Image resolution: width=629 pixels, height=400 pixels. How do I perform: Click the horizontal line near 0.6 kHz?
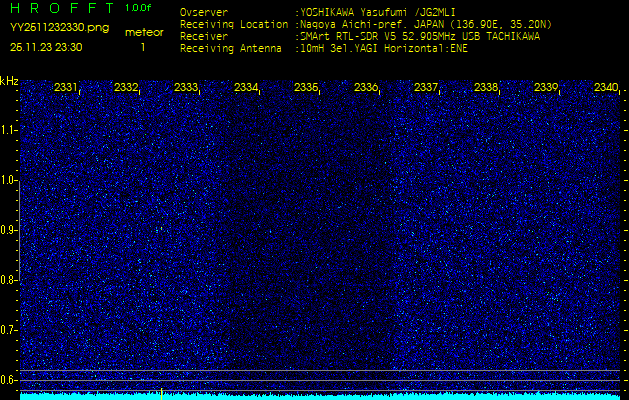(320, 371)
